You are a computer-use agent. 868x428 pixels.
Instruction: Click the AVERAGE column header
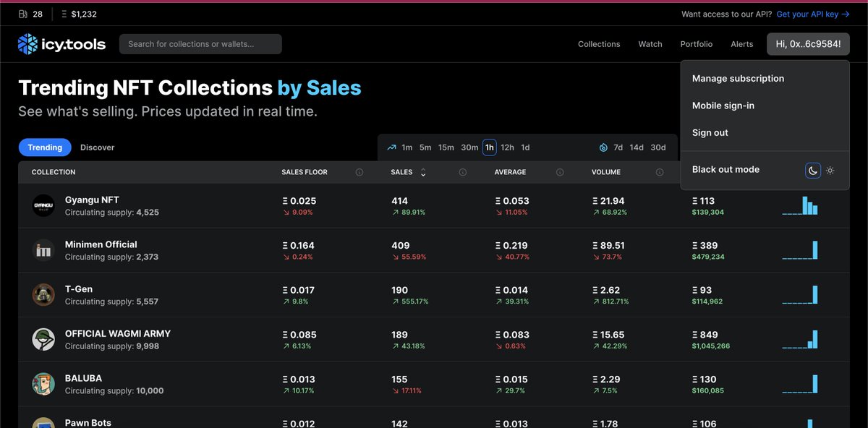(x=510, y=172)
